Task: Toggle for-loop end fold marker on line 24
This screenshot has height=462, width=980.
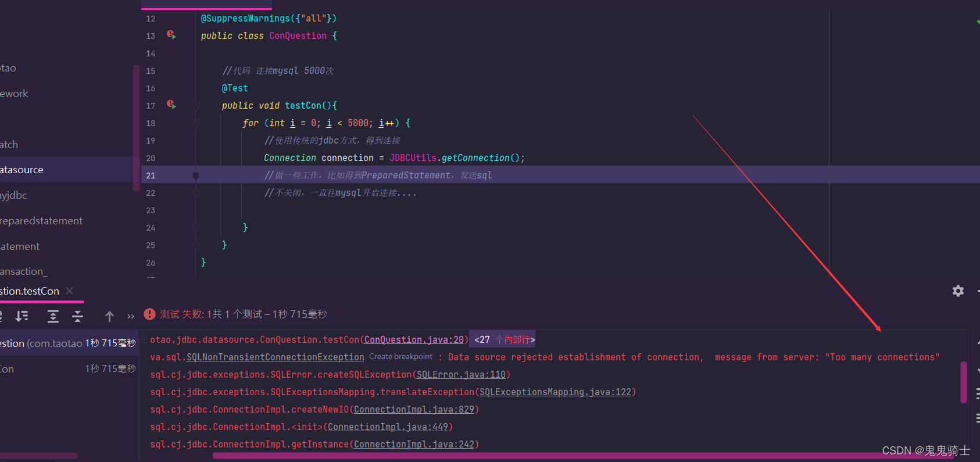Action: [196, 228]
